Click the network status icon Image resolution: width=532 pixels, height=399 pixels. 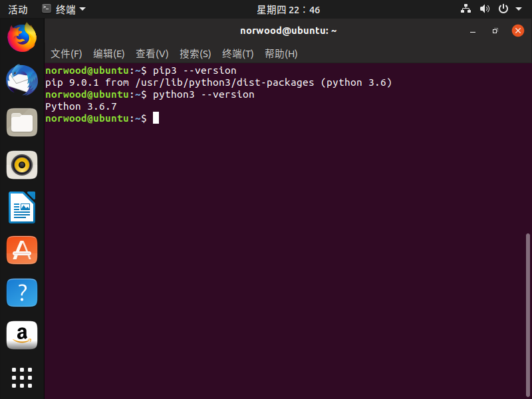pos(465,9)
